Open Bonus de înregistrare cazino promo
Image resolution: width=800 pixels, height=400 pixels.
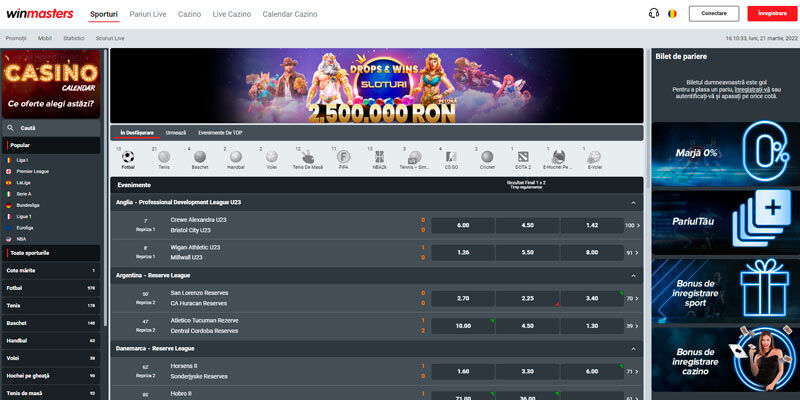726,360
